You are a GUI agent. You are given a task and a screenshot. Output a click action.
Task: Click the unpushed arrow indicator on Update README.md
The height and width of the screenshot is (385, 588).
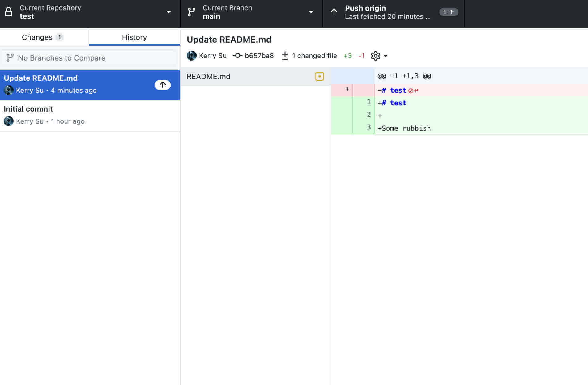pos(162,85)
